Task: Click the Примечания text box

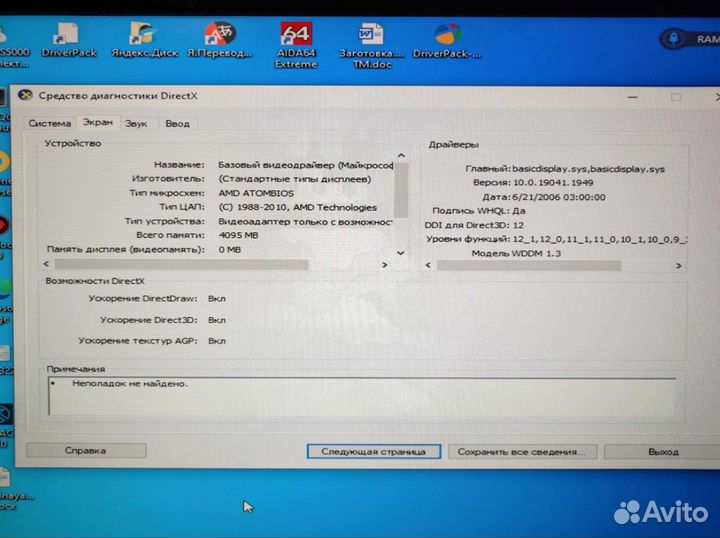Action: (362, 397)
